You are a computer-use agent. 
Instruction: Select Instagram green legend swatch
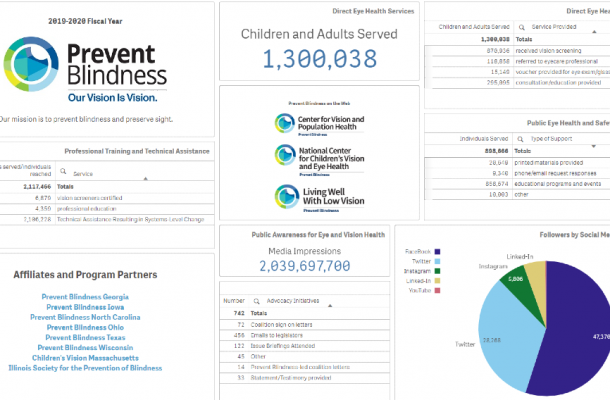[437, 271]
